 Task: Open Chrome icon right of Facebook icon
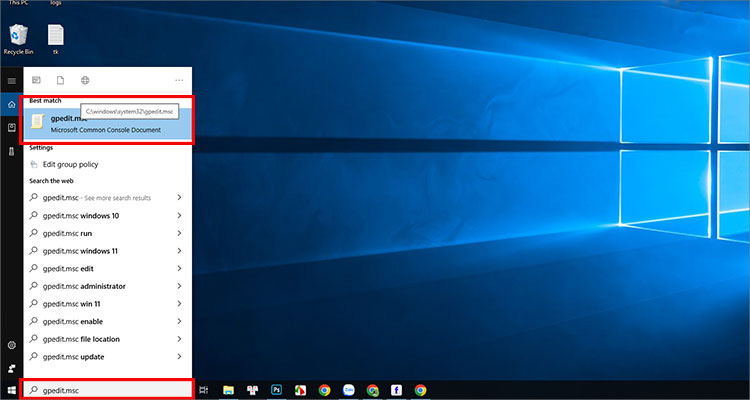420,390
